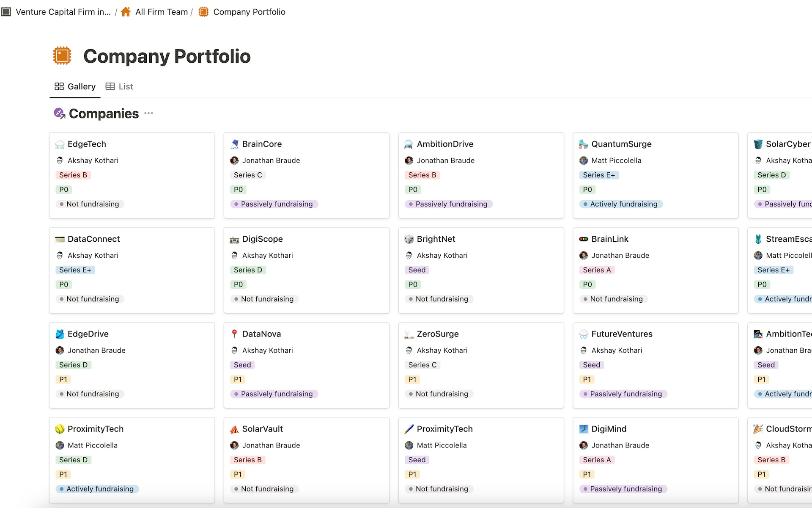Click the Series B tag on EdgeTech
812x508 pixels.
[73, 175]
